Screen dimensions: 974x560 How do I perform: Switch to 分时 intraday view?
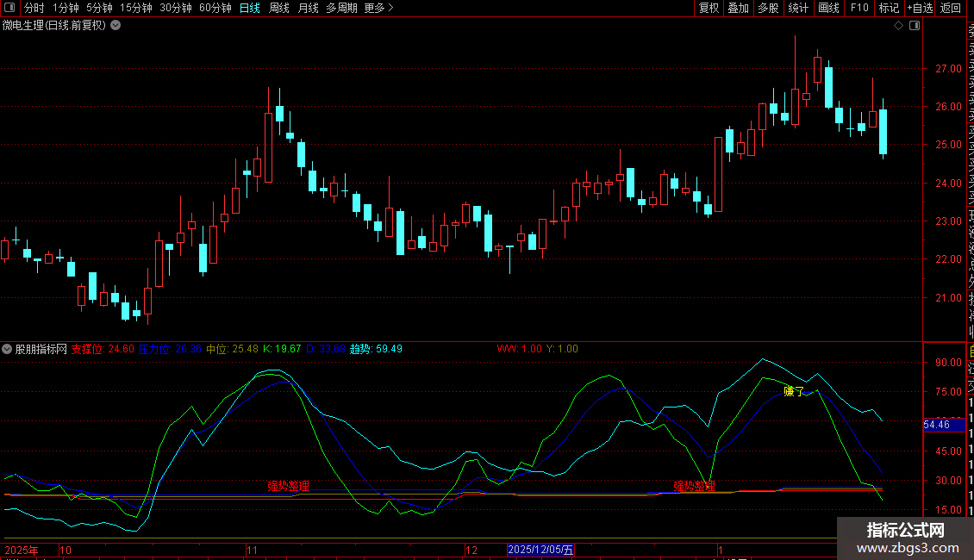[x=34, y=8]
